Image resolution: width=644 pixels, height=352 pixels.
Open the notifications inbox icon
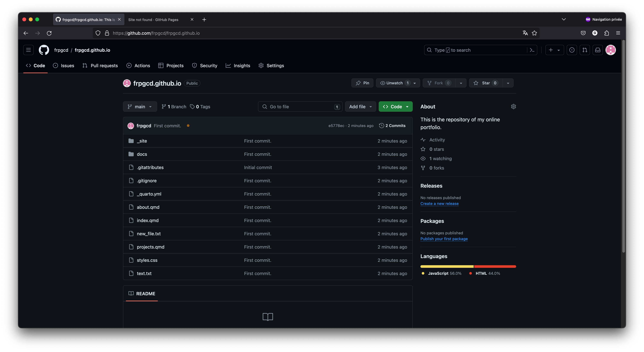click(597, 50)
